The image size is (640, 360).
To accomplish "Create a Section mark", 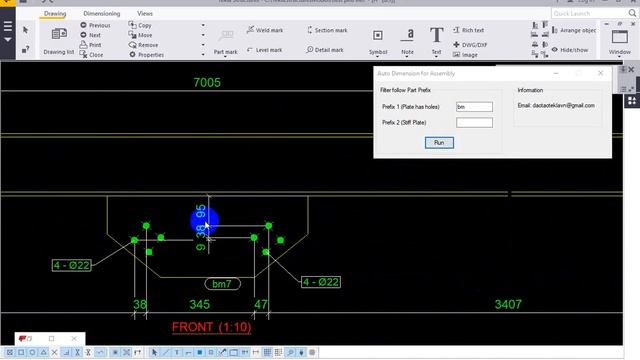I will pos(327,30).
